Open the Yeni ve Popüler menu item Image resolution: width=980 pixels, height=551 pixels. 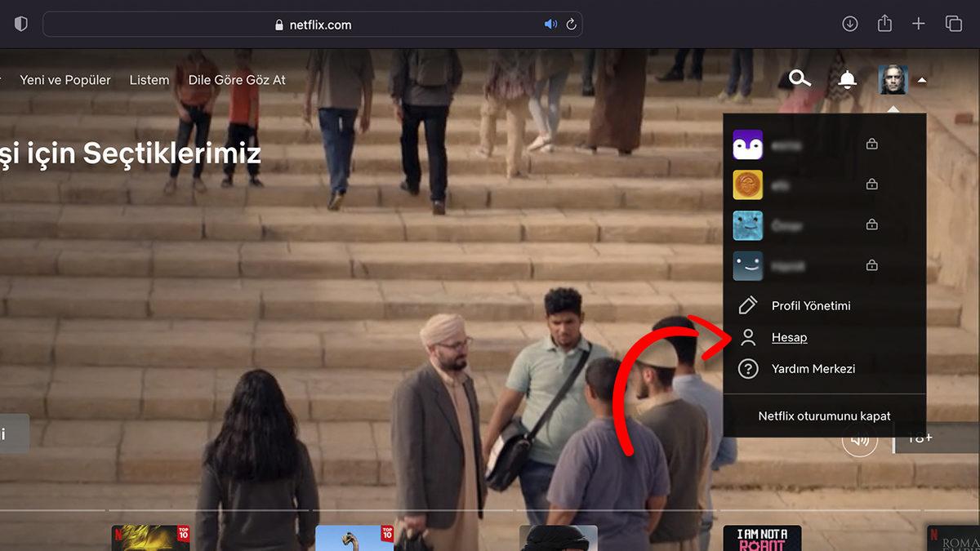(65, 79)
